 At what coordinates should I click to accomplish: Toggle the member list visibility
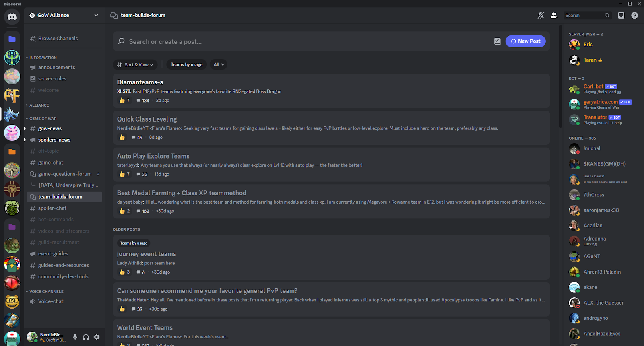point(554,15)
